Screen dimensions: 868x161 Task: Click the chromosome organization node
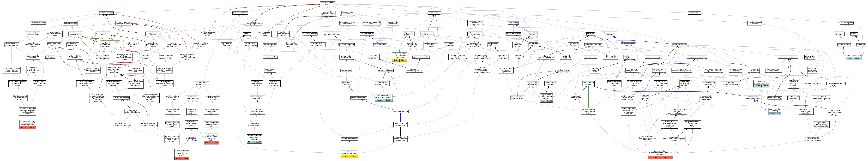click(x=697, y=57)
